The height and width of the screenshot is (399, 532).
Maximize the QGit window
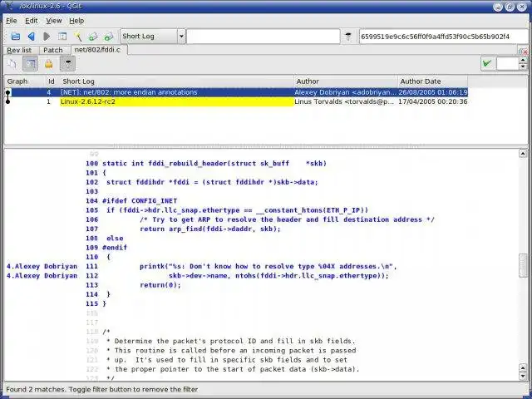[510, 7]
